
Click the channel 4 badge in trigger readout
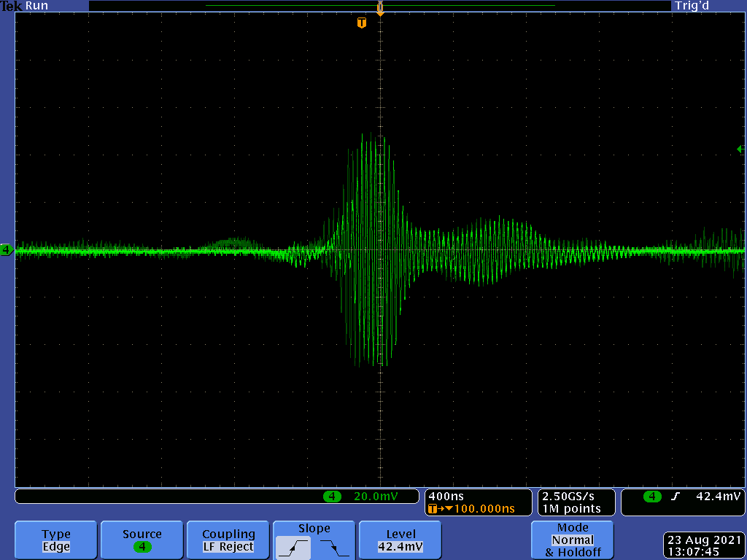tap(651, 497)
